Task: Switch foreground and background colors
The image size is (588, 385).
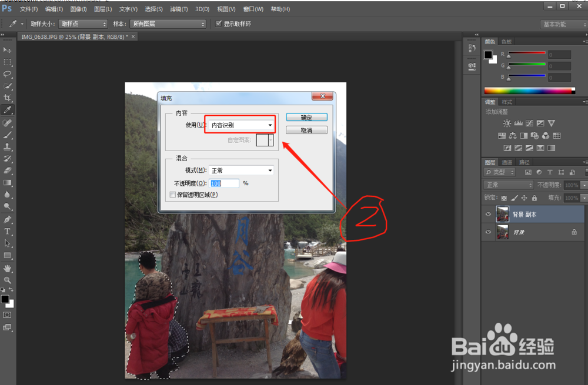Action: [x=11, y=290]
